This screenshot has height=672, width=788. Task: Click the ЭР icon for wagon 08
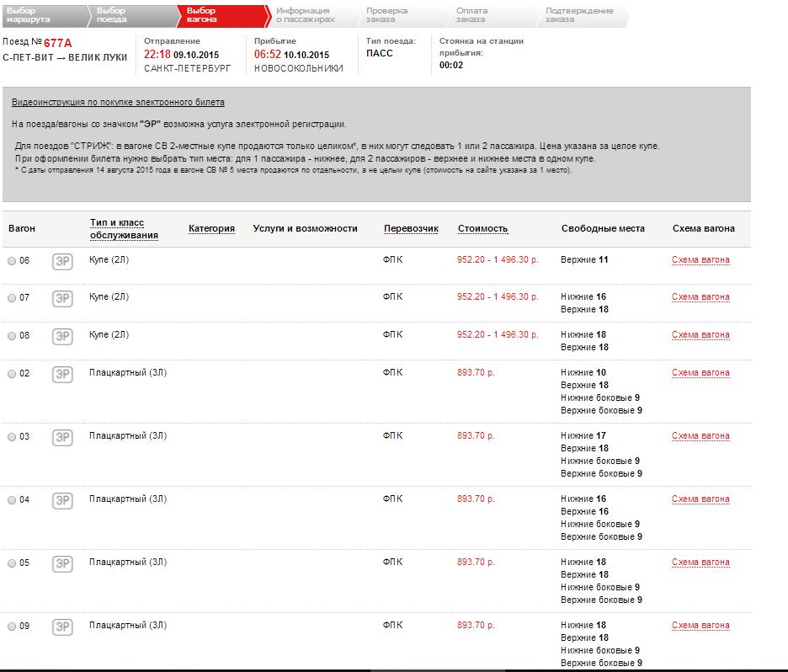[62, 336]
